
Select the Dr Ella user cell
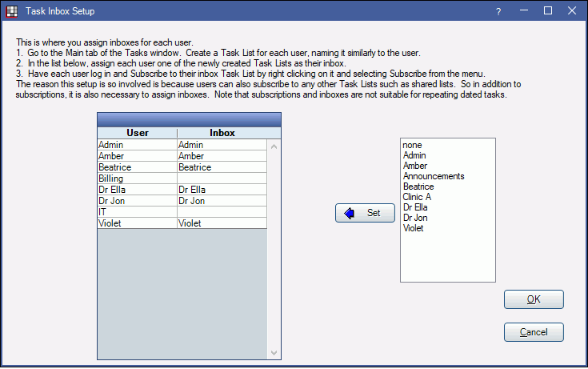pyautogui.click(x=138, y=190)
